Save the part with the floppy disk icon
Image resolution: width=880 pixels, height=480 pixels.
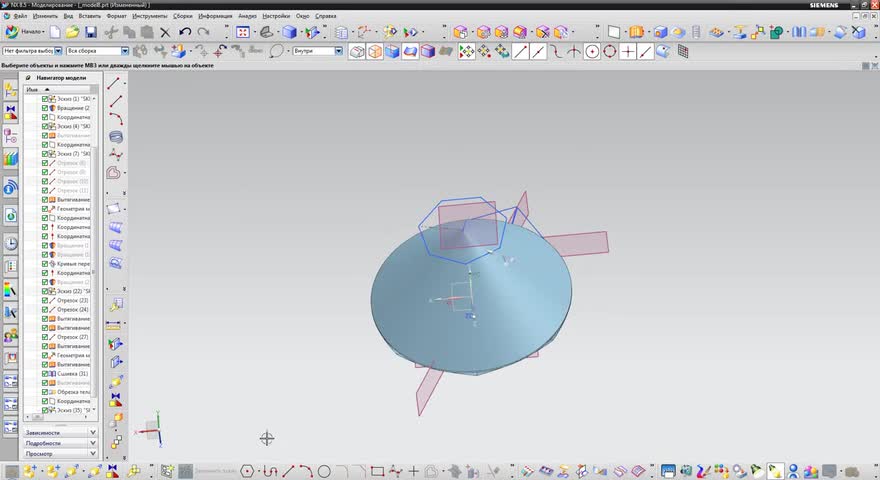91,32
